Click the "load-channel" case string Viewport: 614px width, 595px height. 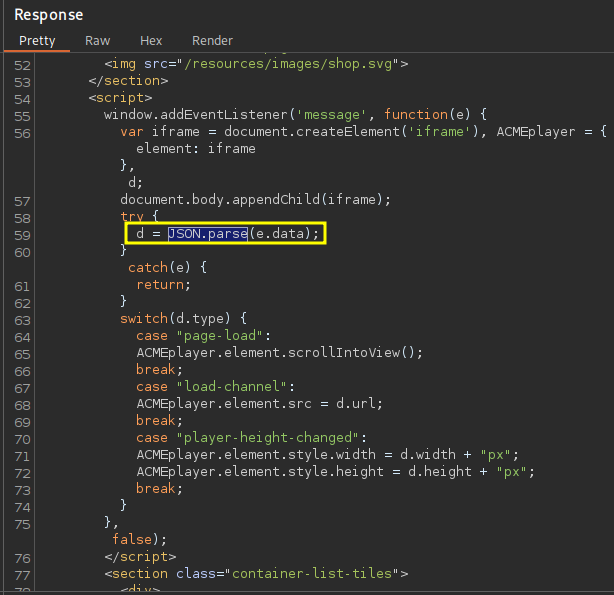(231, 387)
